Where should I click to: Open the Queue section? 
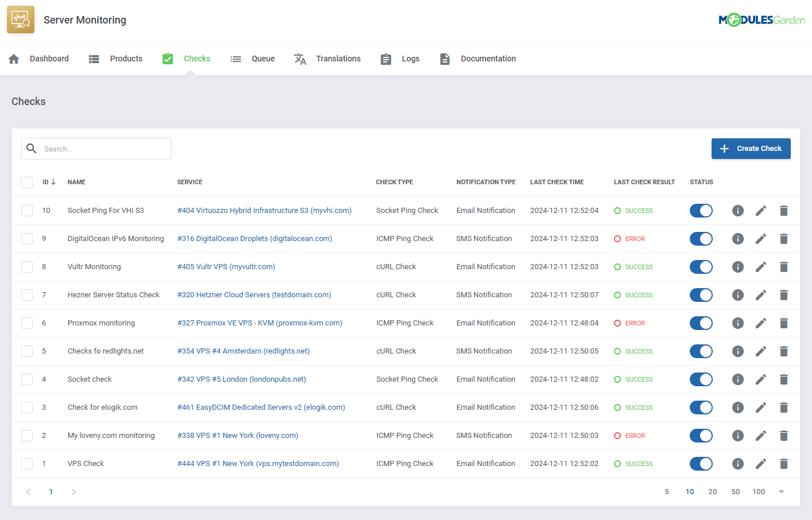click(x=263, y=58)
